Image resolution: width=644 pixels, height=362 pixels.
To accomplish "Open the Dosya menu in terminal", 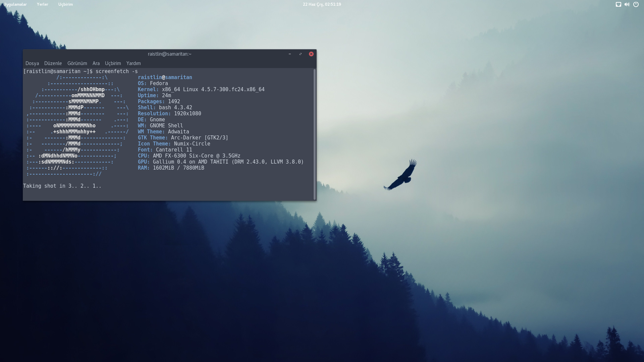I will (x=32, y=63).
